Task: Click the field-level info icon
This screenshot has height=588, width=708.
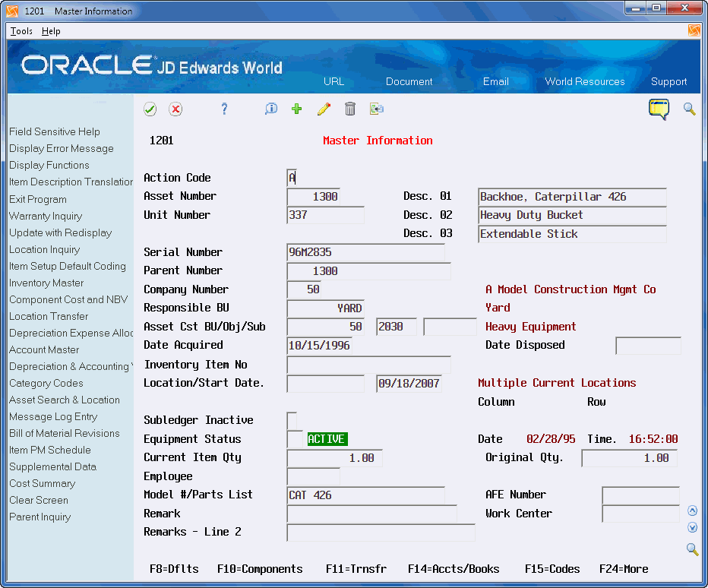Action: 270,109
